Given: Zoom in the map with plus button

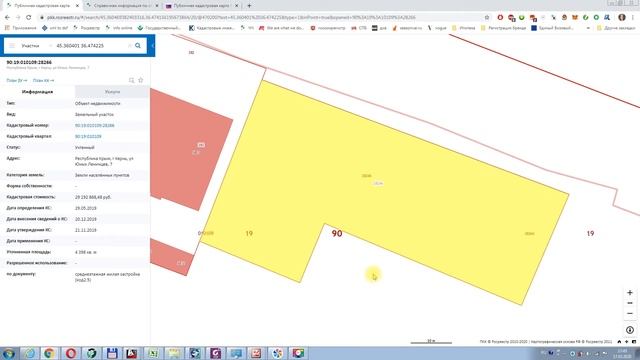Looking at the screenshot, I should click(630, 293).
